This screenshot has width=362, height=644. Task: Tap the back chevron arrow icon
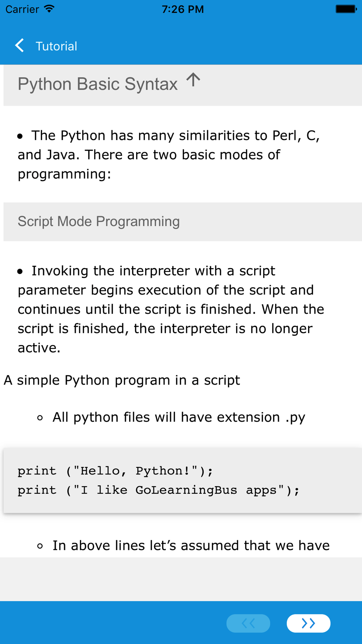(x=20, y=46)
